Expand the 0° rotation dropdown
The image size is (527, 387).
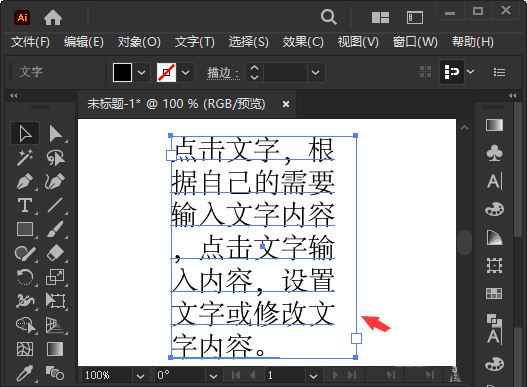[x=213, y=376]
